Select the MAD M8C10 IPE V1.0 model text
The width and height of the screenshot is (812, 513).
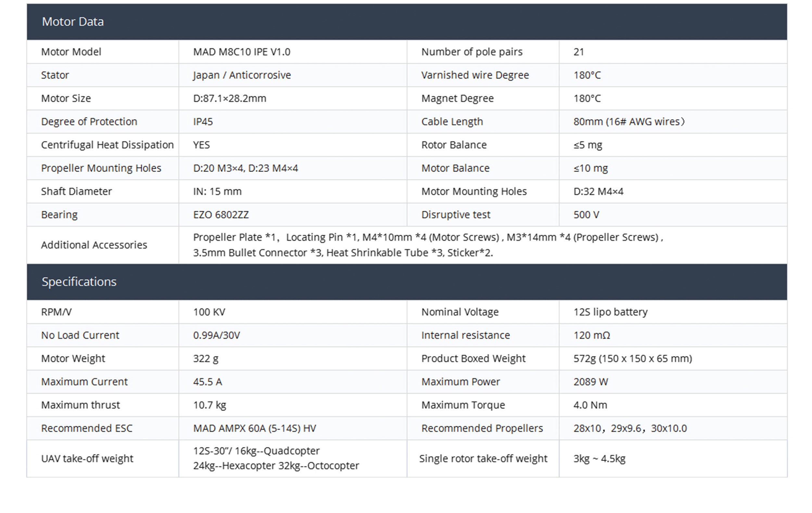[x=241, y=52]
